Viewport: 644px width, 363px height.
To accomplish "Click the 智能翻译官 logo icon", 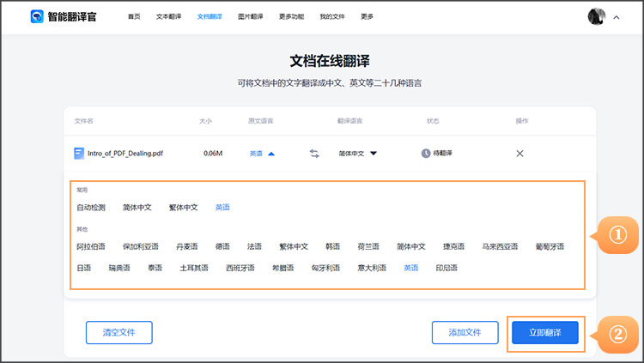I will click(x=37, y=16).
